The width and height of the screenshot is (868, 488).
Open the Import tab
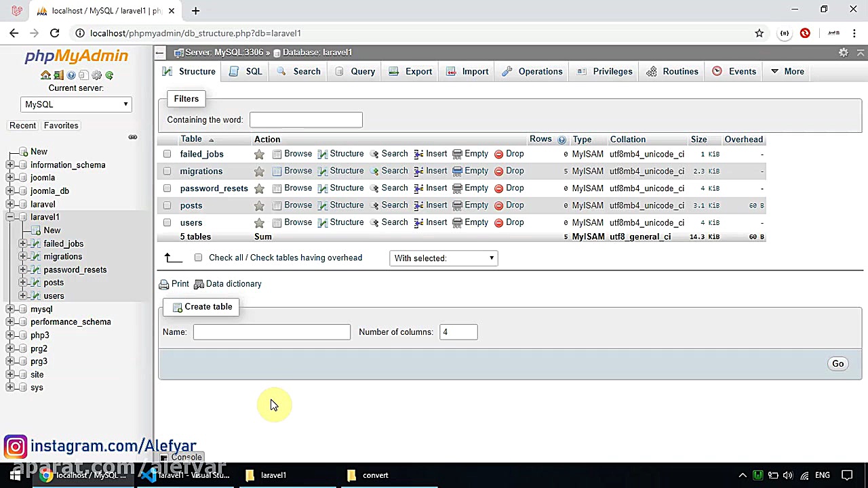click(x=467, y=71)
